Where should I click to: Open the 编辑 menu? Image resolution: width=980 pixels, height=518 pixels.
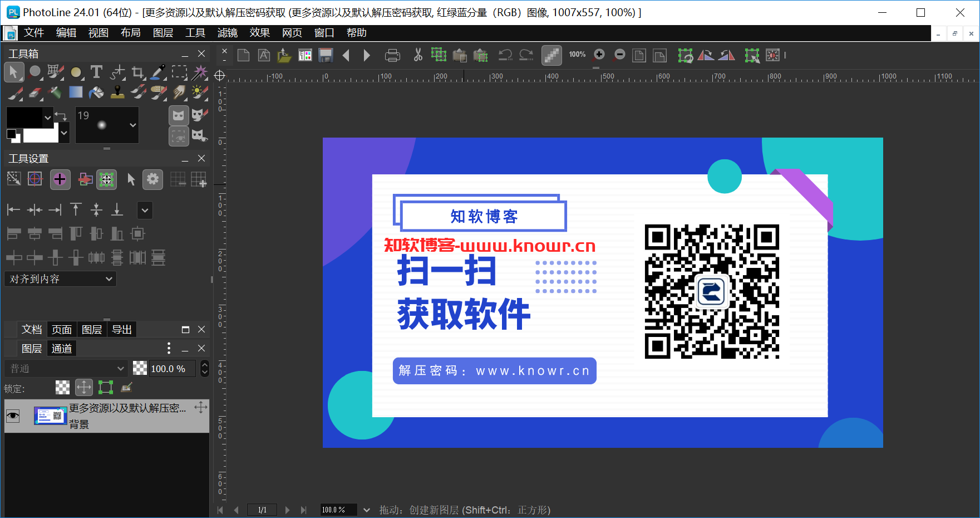pos(66,33)
